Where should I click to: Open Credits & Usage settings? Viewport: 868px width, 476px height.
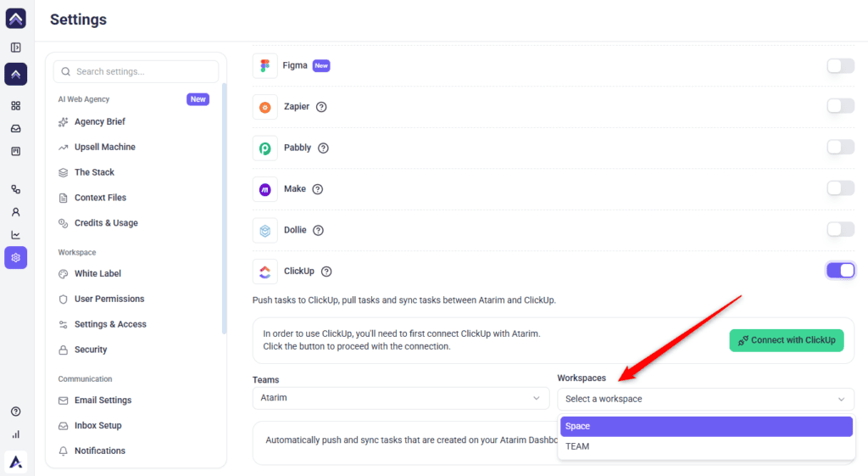click(106, 223)
